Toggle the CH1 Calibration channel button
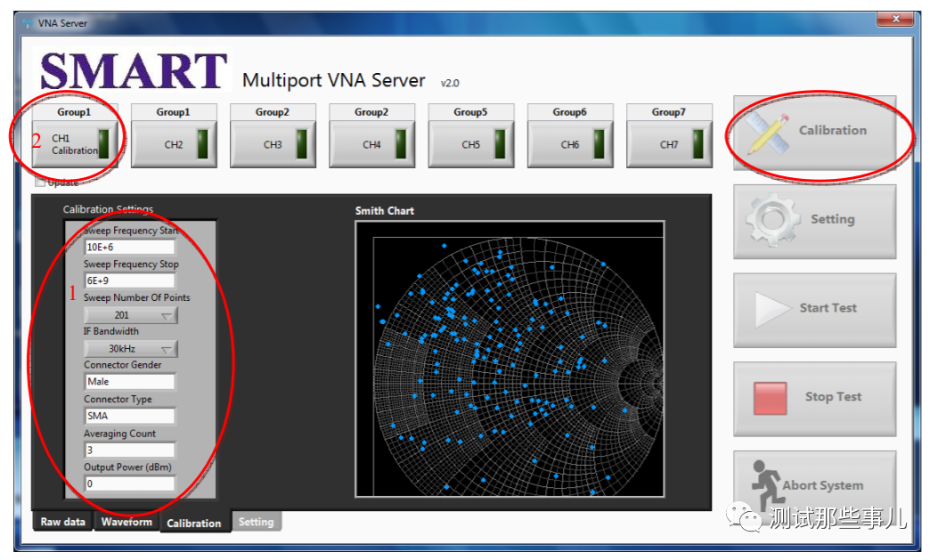 [75, 144]
